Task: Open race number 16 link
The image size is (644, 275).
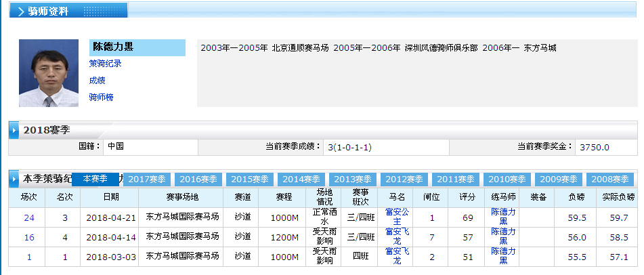Action: 29,237
